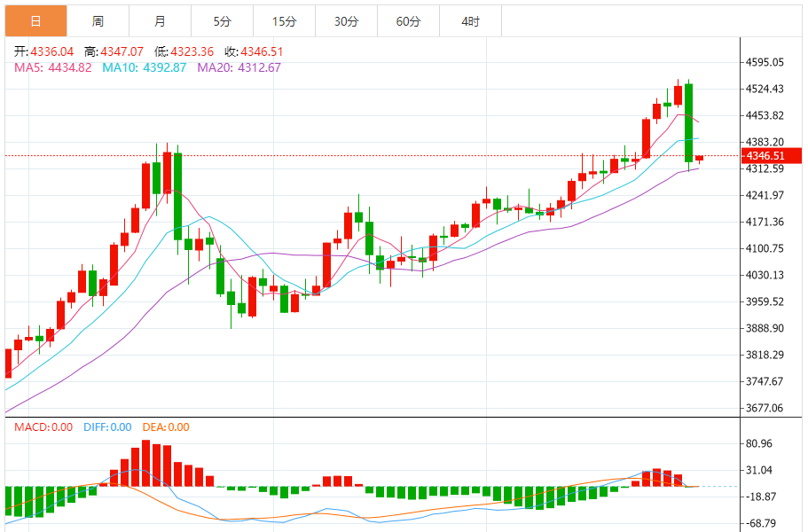Click the 高: 4347.07 high price value
Screen dimensions: 808x532
click(114, 51)
